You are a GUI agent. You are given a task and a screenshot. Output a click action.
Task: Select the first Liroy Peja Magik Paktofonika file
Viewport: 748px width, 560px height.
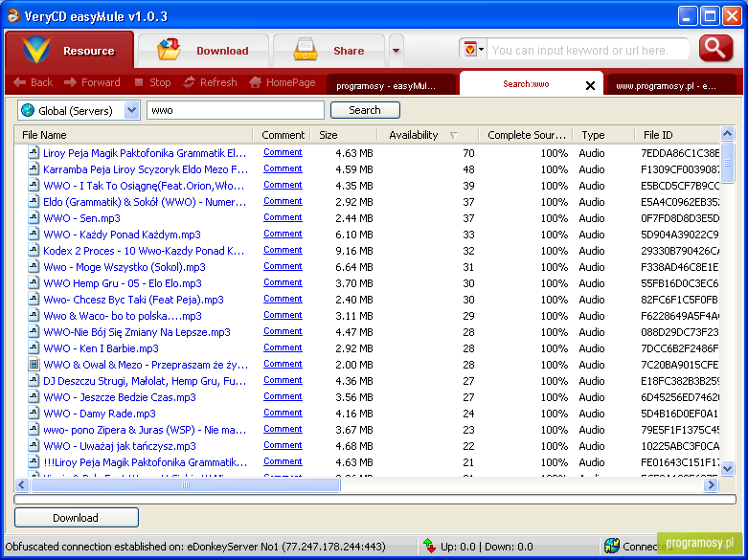[145, 152]
